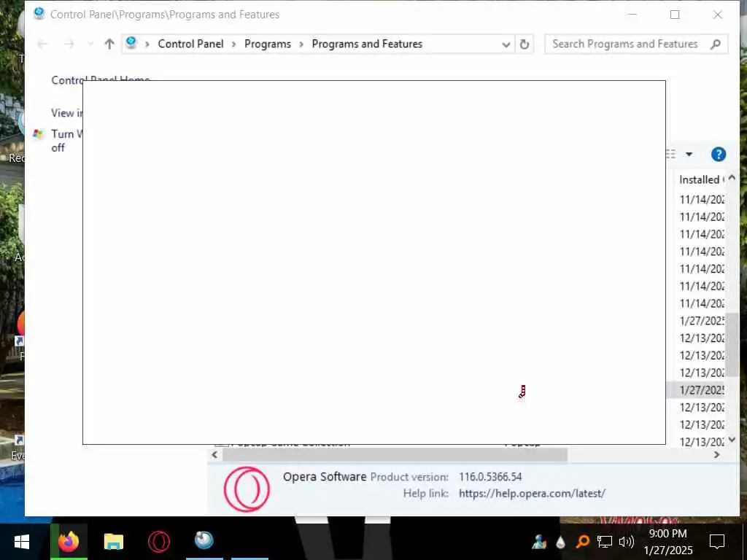Sort by the Installed On column header
Image resolution: width=747 pixels, height=560 pixels.
pos(701,179)
